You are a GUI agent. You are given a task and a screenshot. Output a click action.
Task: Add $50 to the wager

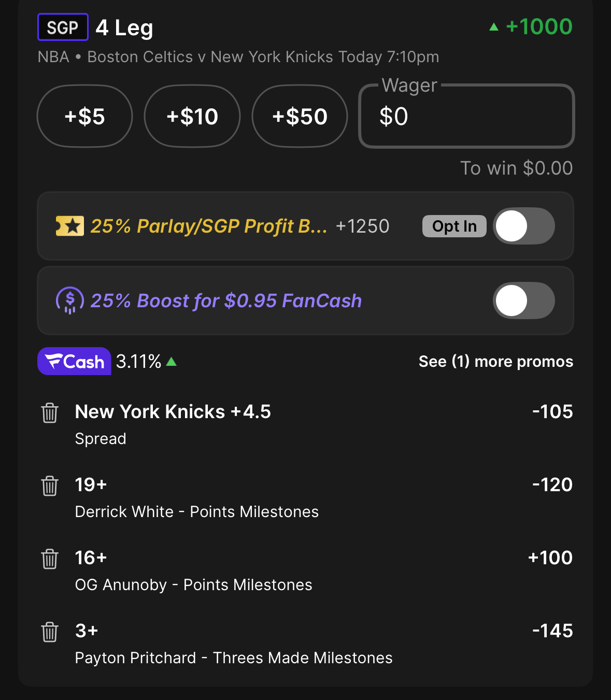click(300, 116)
